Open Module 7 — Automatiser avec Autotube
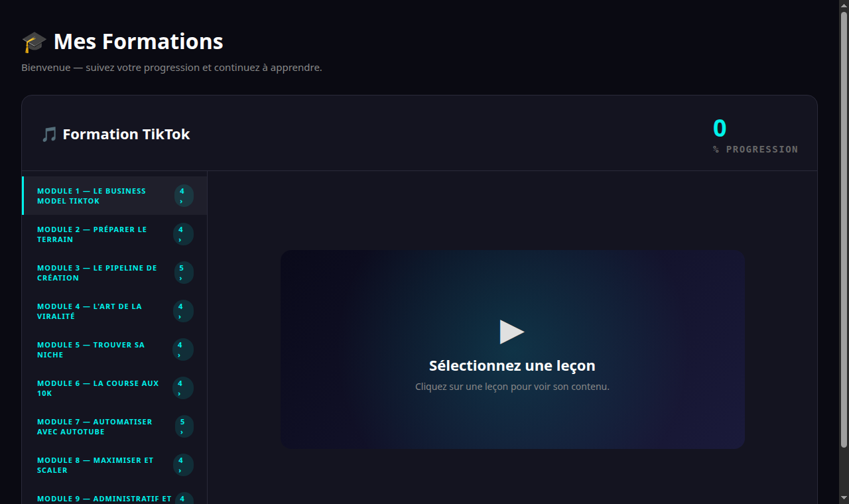The width and height of the screenshot is (849, 504). click(x=115, y=426)
